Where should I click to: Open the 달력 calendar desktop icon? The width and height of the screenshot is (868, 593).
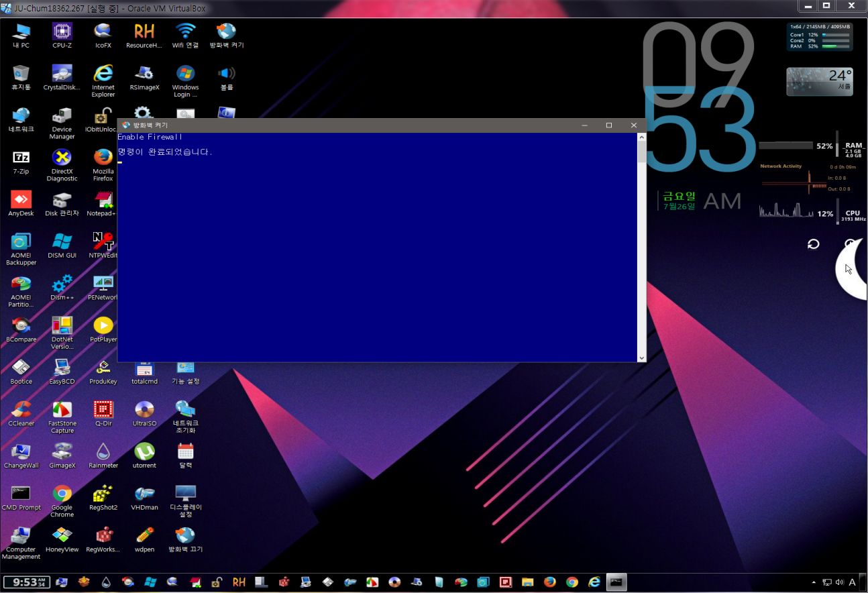click(185, 455)
